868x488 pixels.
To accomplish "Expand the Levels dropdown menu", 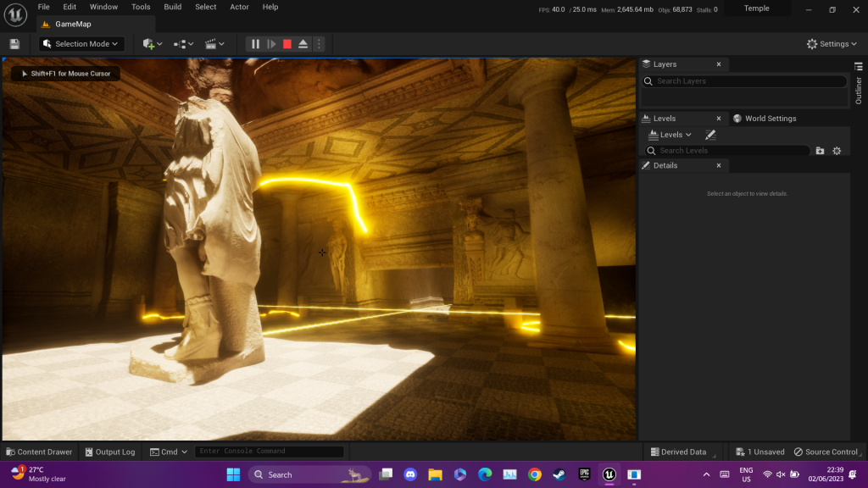I will tap(670, 135).
